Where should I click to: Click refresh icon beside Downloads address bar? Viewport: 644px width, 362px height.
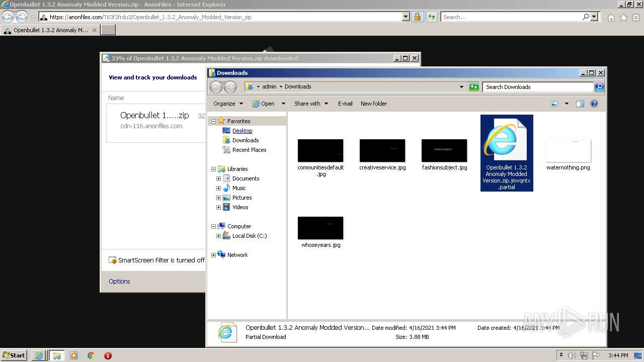[474, 87]
